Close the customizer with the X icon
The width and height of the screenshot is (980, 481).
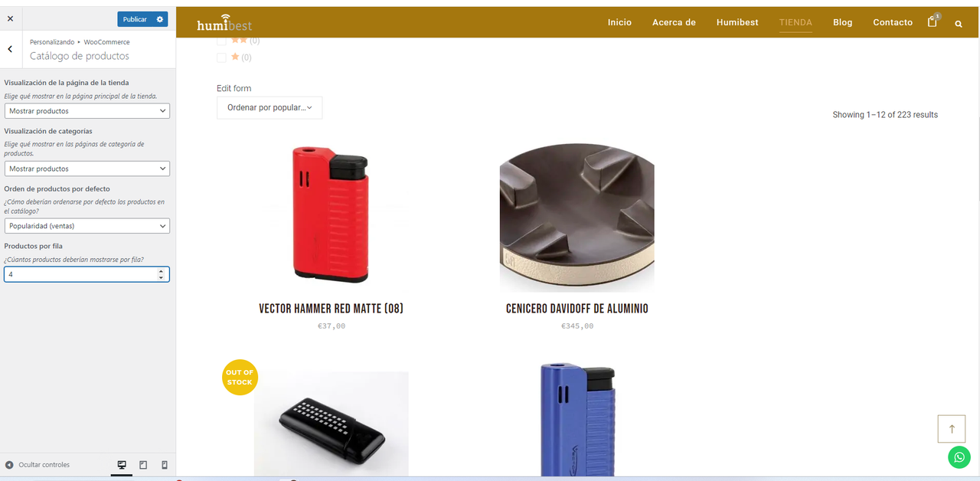tap(10, 18)
